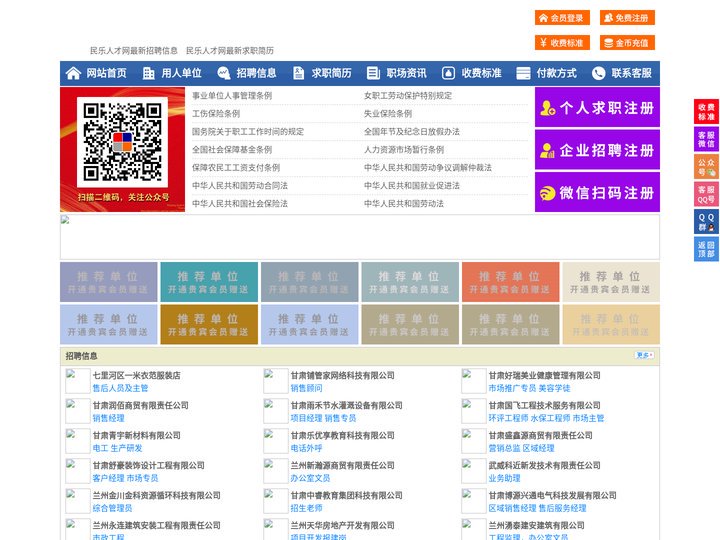Click the building icon beside 用人单位

148,73
